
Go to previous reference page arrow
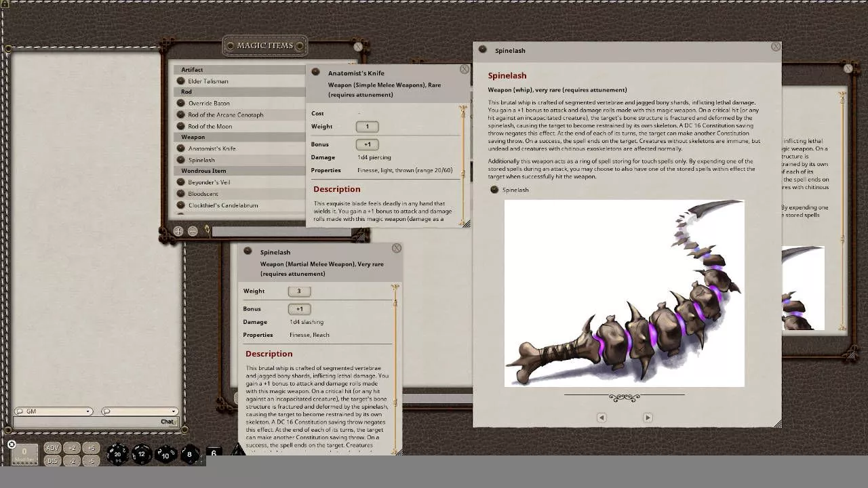601,418
